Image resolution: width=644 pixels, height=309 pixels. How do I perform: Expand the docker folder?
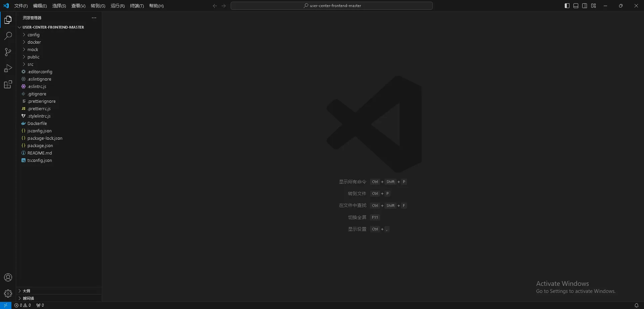pyautogui.click(x=59, y=42)
